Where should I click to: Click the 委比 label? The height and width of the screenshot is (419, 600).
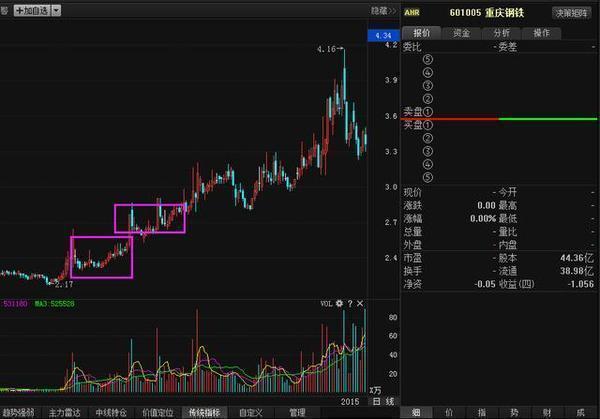click(412, 47)
